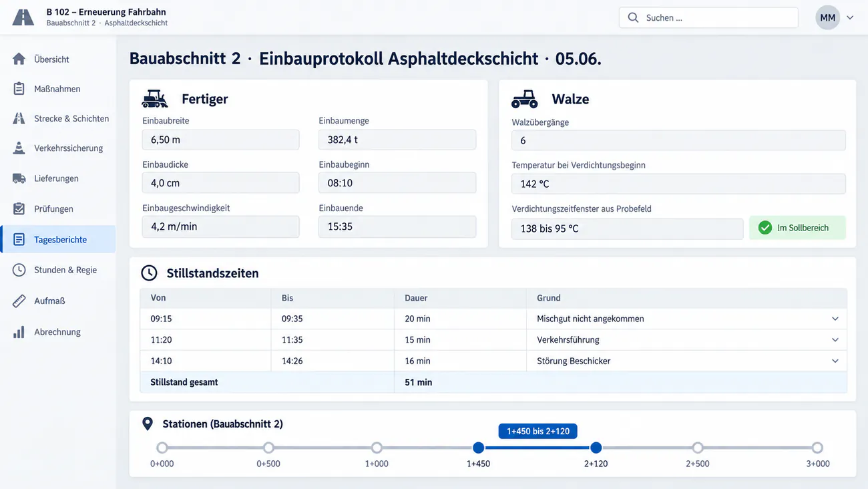Click the Aufmaß ruler icon

tap(19, 301)
